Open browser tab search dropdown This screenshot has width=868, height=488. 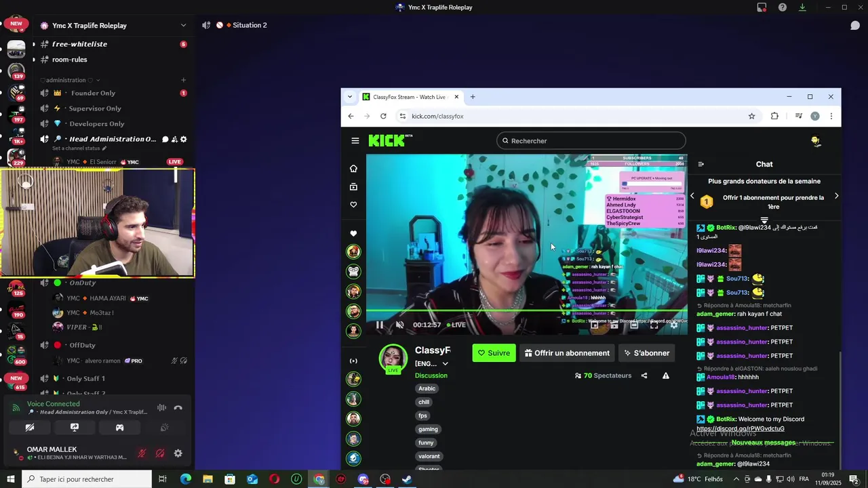(x=350, y=97)
